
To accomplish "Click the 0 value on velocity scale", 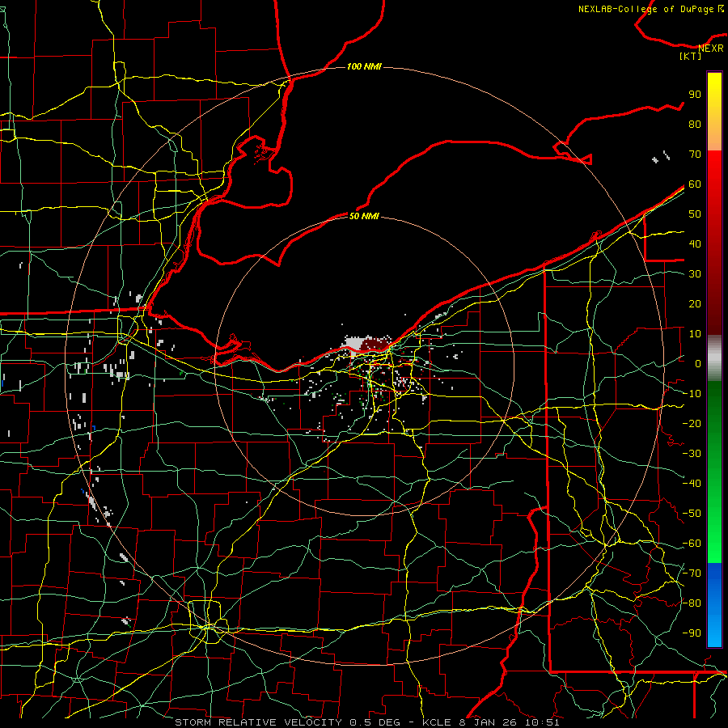I will coord(698,364).
